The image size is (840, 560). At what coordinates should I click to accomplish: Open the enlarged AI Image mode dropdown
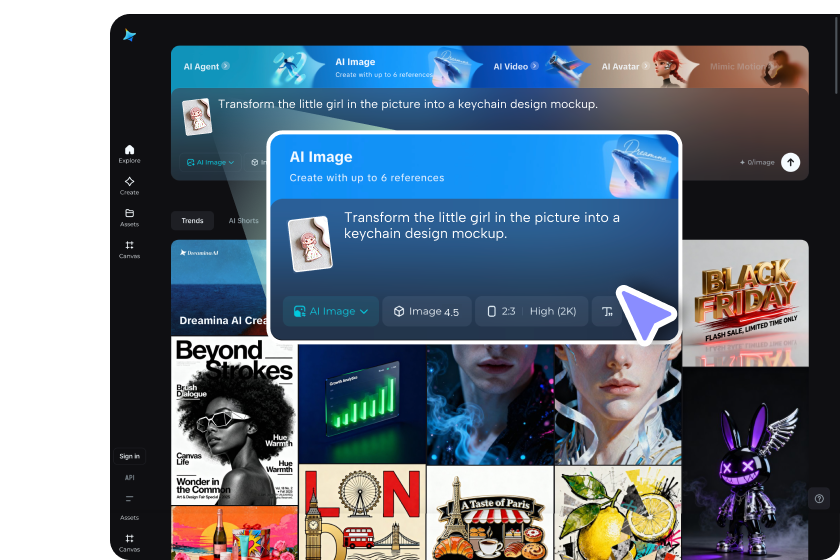[x=331, y=311]
